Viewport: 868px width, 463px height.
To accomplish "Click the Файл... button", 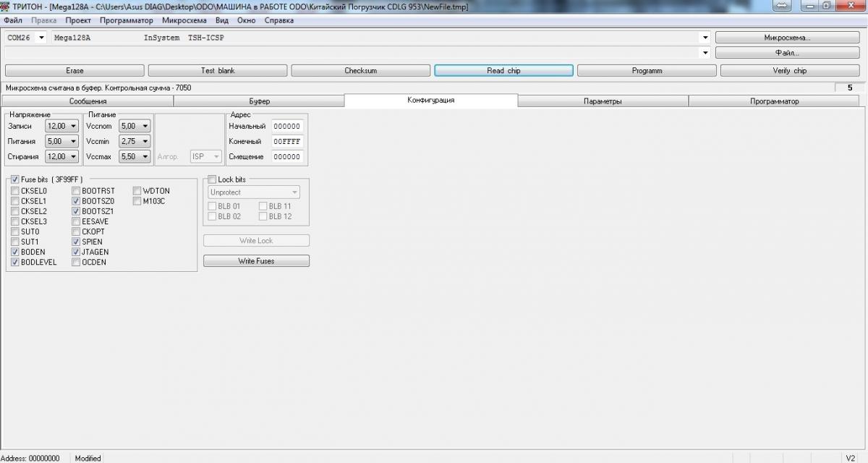I will [788, 53].
